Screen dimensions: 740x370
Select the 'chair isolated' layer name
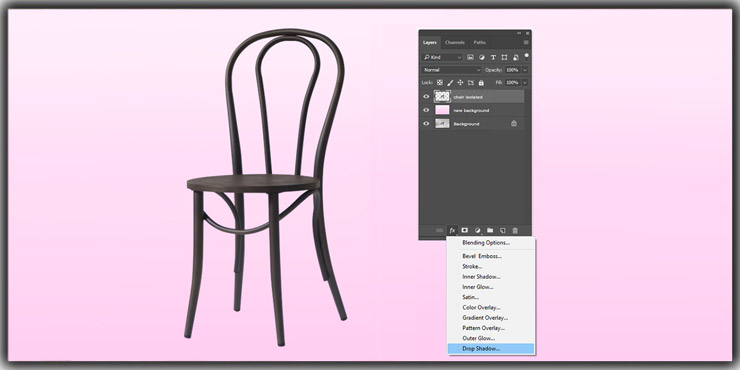click(468, 97)
